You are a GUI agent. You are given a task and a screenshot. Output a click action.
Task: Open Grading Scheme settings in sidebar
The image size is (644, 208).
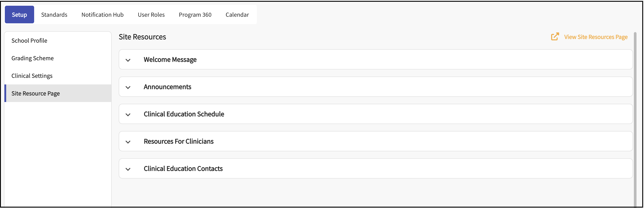point(33,58)
